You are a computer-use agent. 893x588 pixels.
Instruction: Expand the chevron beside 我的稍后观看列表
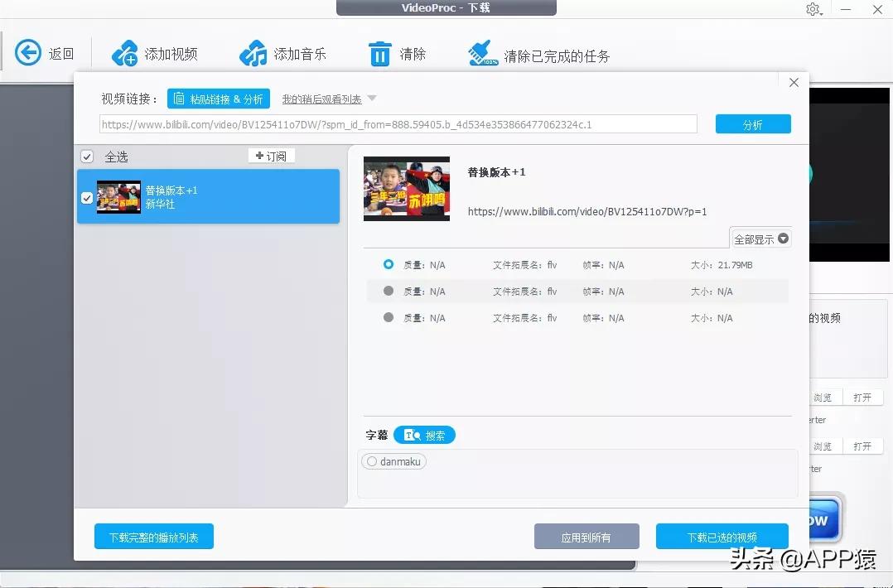[372, 98]
